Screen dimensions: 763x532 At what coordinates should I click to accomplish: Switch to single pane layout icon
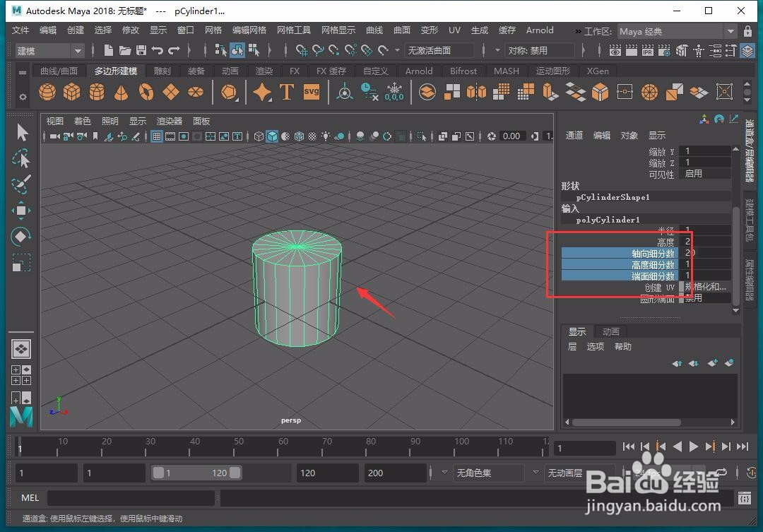pyautogui.click(x=21, y=349)
